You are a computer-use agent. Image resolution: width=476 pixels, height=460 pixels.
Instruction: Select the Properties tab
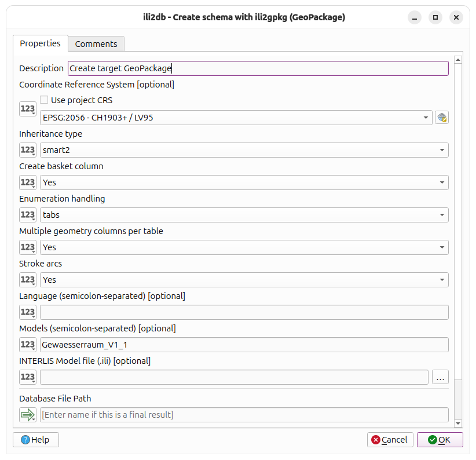pos(41,43)
